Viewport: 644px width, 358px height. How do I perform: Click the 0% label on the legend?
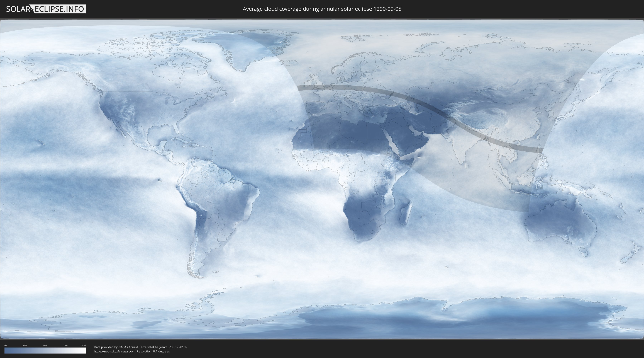(x=6, y=345)
